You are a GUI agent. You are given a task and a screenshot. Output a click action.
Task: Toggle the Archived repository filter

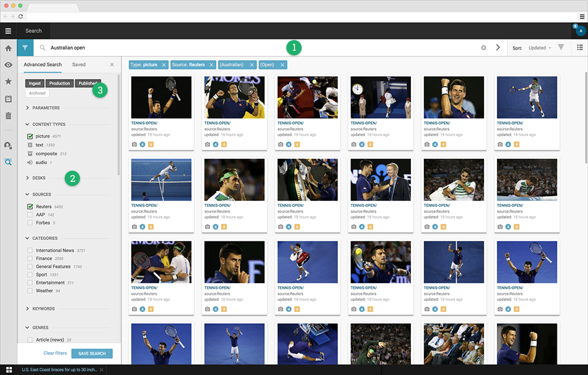[x=36, y=92]
